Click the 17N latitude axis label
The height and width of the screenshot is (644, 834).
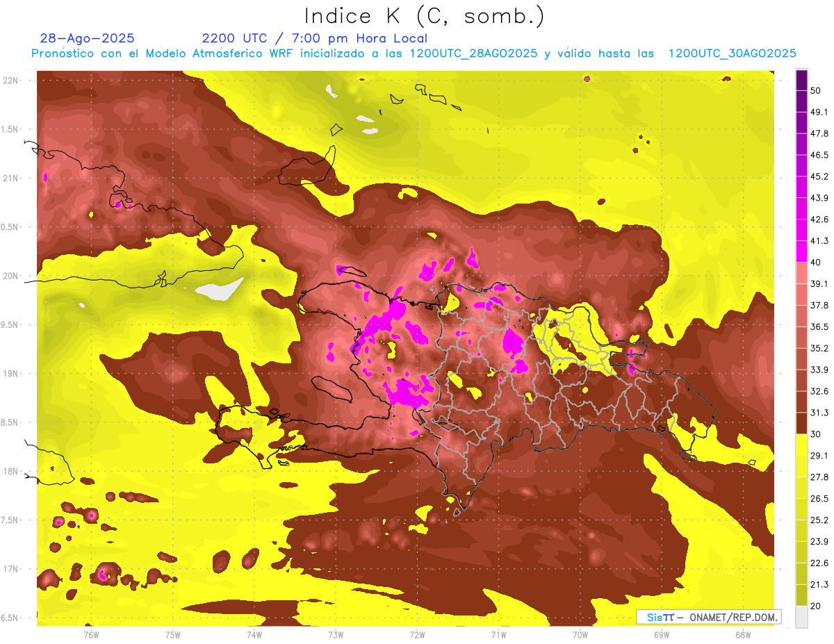10,570
